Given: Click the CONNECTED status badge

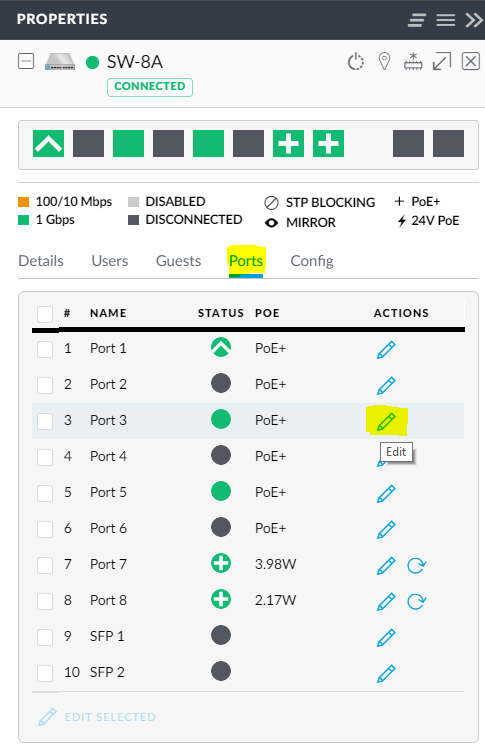Looking at the screenshot, I should (150, 87).
